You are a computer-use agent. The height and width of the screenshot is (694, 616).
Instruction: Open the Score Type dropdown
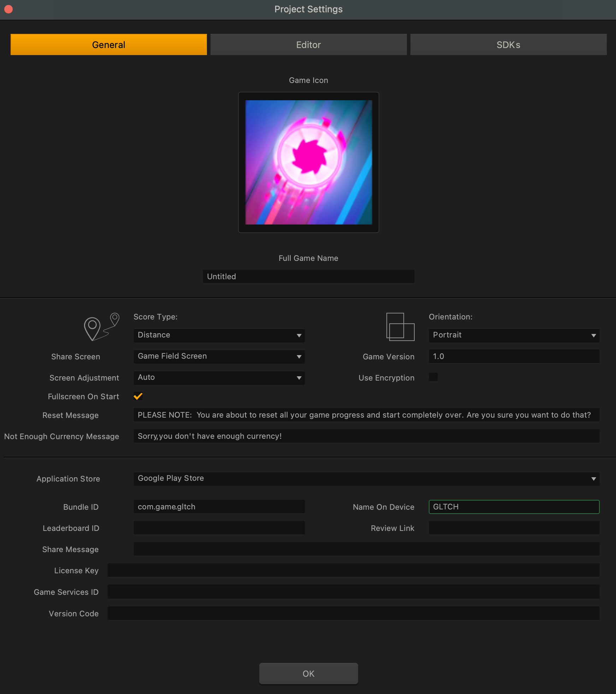click(219, 335)
